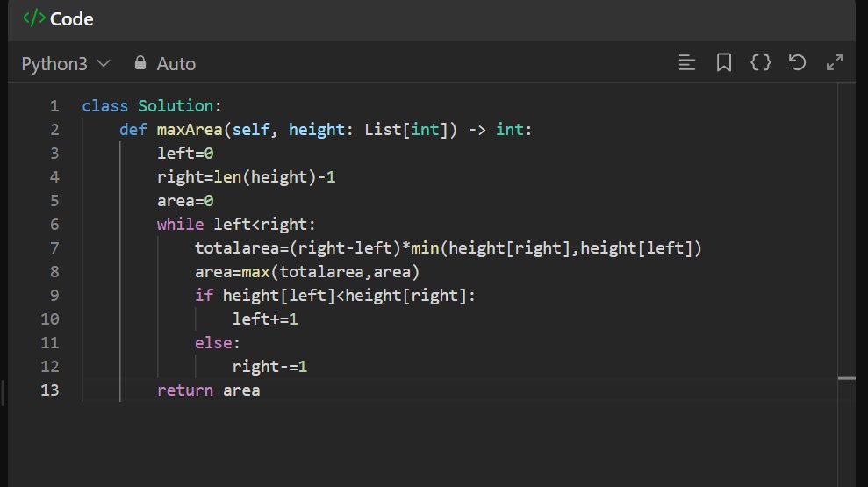The height and width of the screenshot is (487, 868).
Task: Click 'left<right:' condition on line 6
Action: [264, 224]
